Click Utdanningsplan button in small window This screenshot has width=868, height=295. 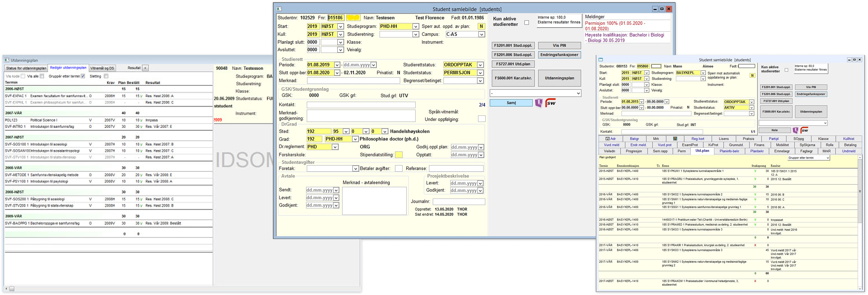click(x=811, y=112)
